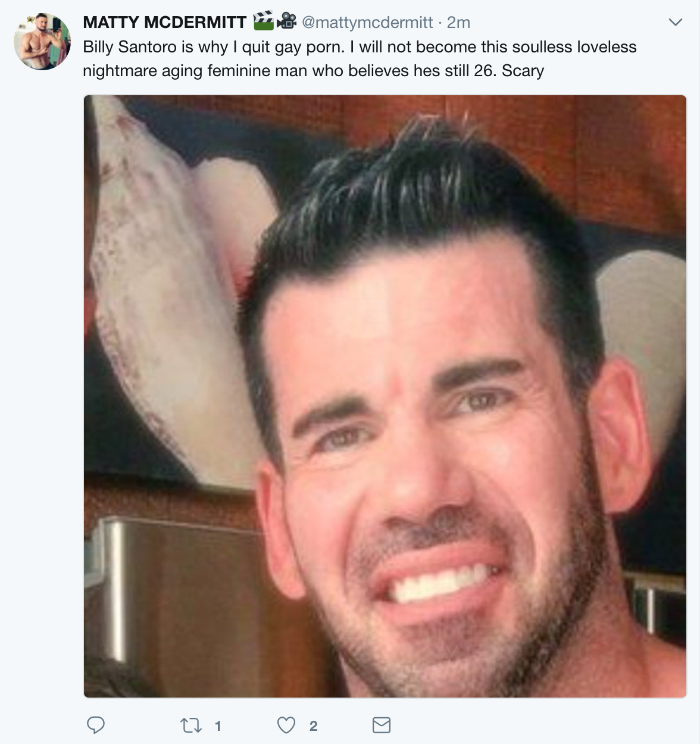
Task: Open the 2m timestamp permalink
Action: tap(458, 23)
